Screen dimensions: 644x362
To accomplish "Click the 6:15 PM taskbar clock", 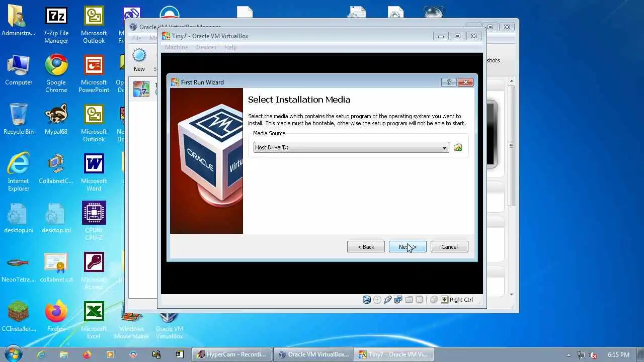I will click(x=618, y=355).
